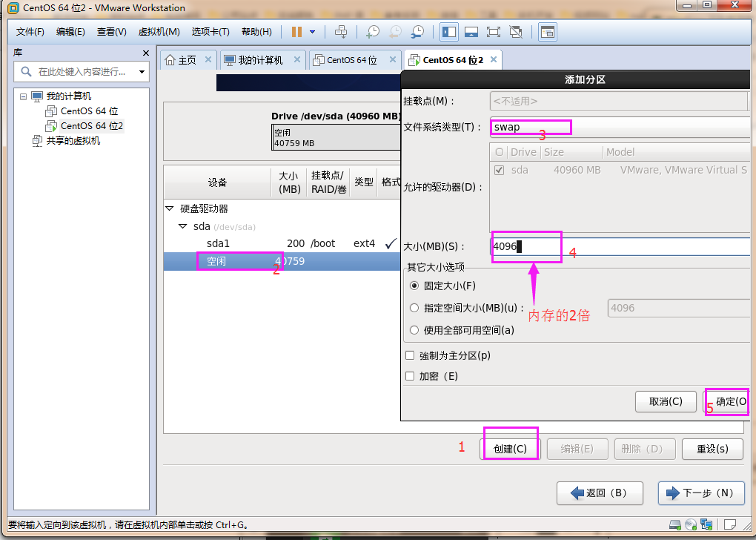Click the message log status icon
Viewport: 756px width, 540px height.
pyautogui.click(x=730, y=524)
